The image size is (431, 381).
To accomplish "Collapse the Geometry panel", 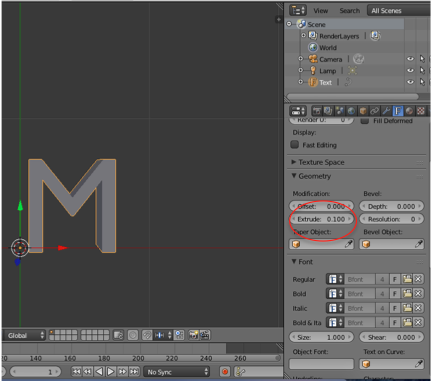I will coord(294,176).
